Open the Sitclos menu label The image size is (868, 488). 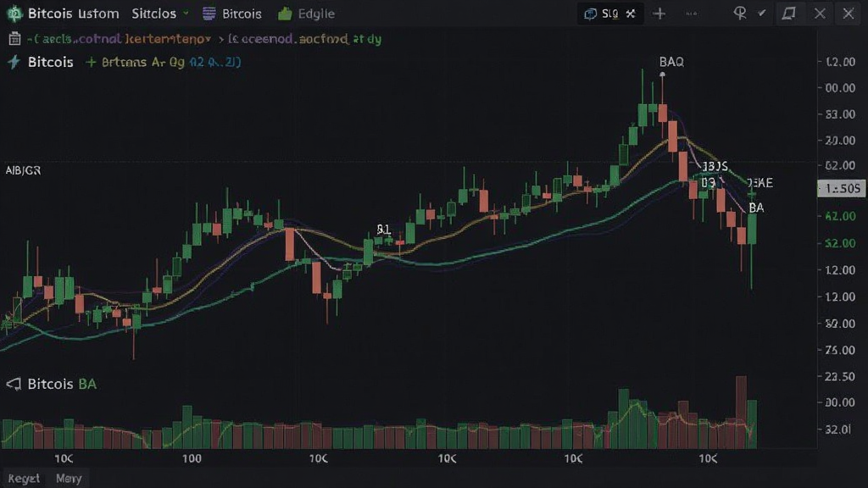[x=154, y=14]
